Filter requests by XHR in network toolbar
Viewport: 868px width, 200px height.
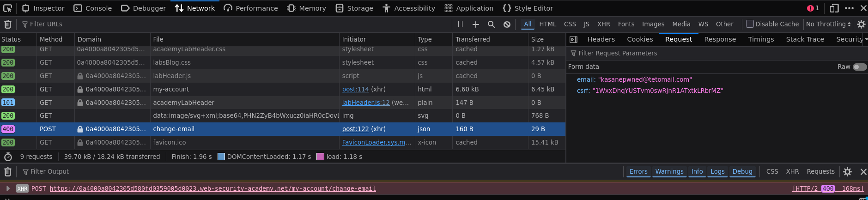604,24
